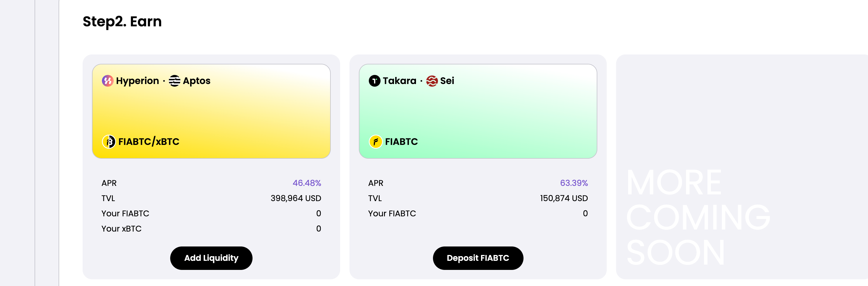The width and height of the screenshot is (868, 286).
Task: Open the green Takara Sei card banner
Action: [x=478, y=111]
